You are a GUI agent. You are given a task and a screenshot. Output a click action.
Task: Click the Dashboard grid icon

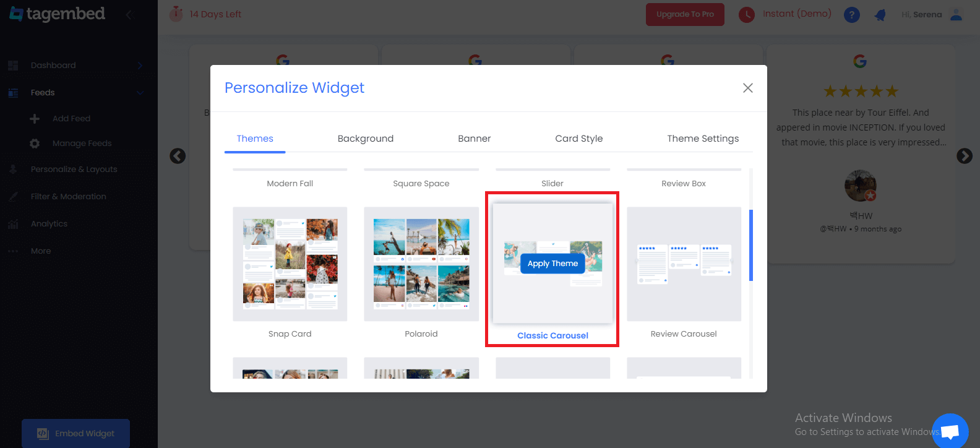[x=13, y=66]
